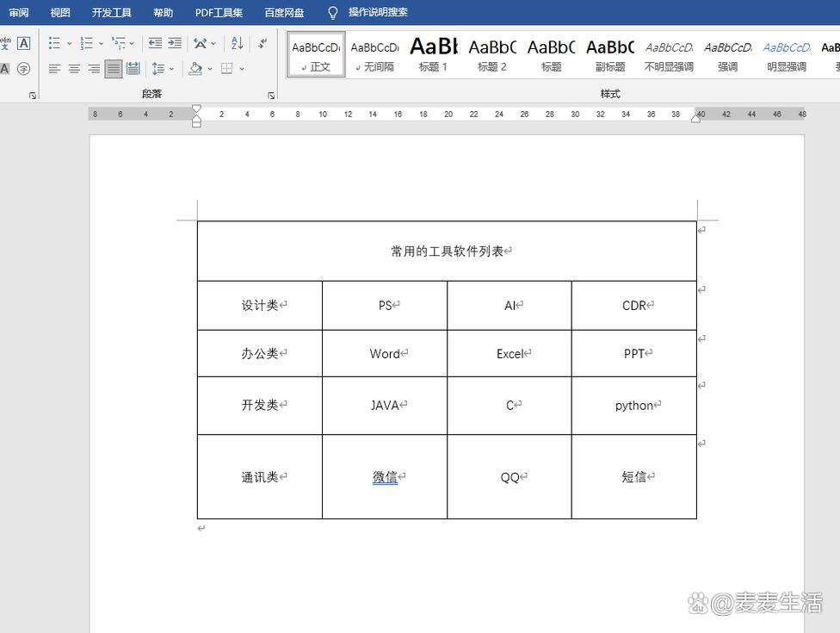This screenshot has height=633, width=840.
Task: Expand line spacing dropdown arrow
Action: (171, 69)
